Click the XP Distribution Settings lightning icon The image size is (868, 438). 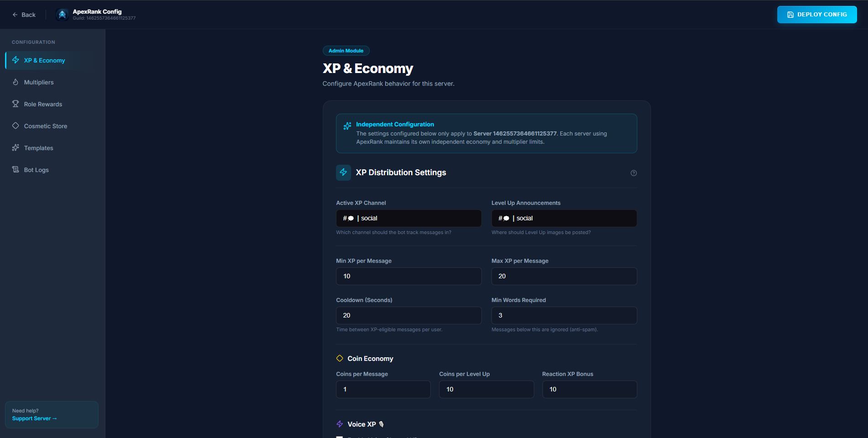point(343,172)
